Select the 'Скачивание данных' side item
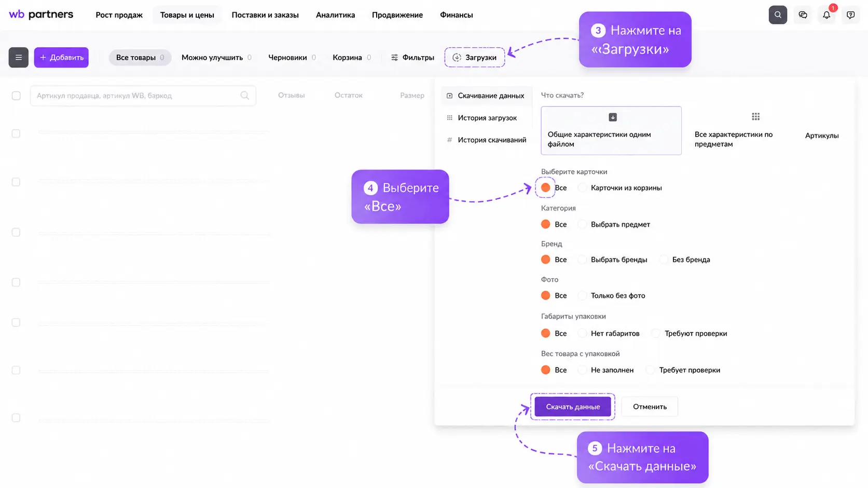 (486, 96)
